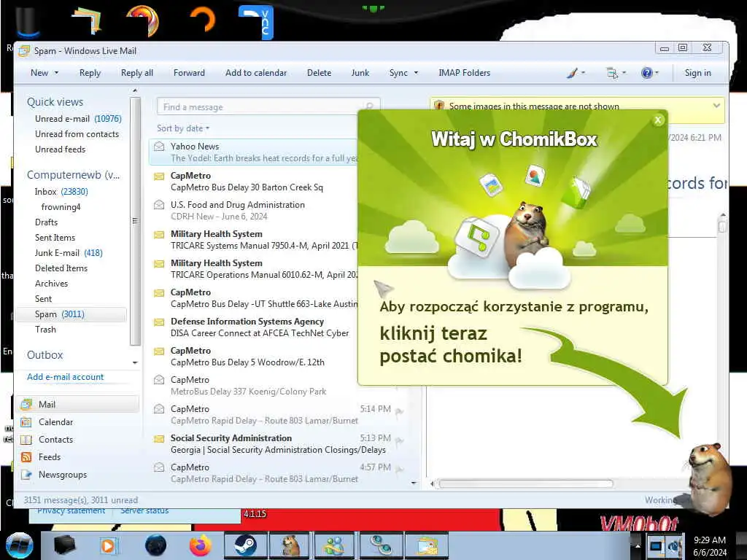Viewport: 747px width, 560px height.
Task: Delete the selected message
Action: click(x=320, y=73)
